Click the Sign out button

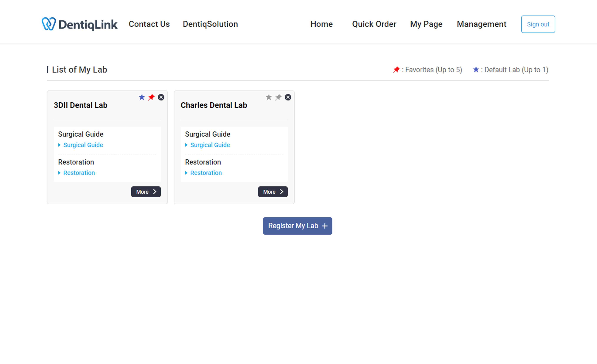[538, 24]
